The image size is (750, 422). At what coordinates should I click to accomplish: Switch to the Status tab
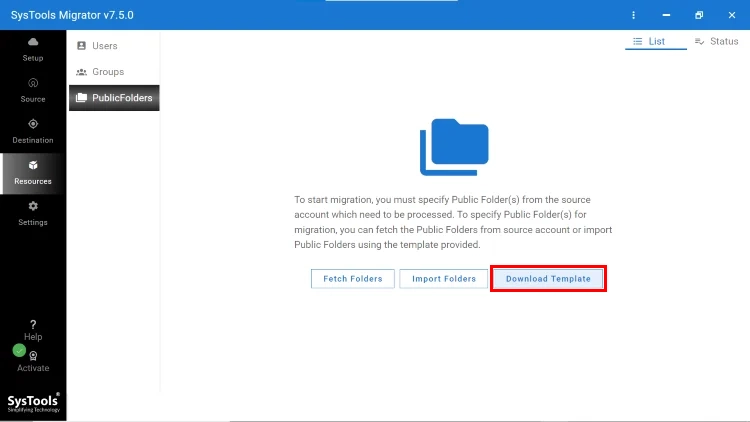(x=717, y=42)
